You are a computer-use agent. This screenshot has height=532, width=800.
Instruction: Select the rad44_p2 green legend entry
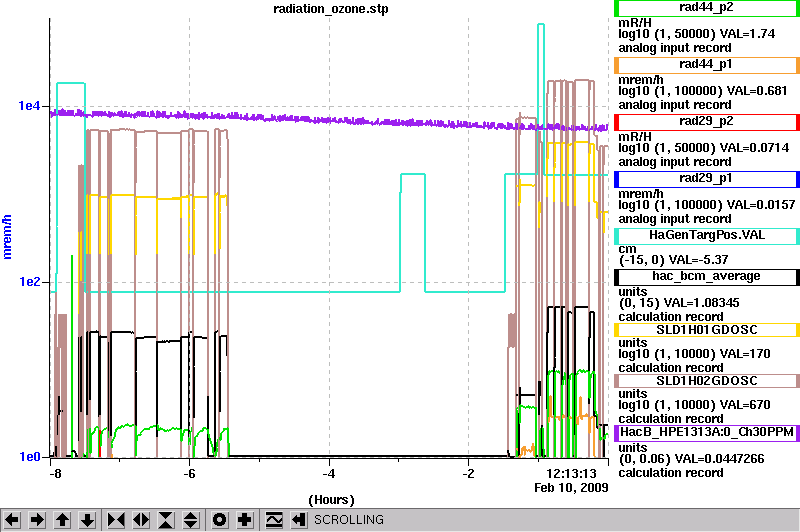pyautogui.click(x=707, y=8)
